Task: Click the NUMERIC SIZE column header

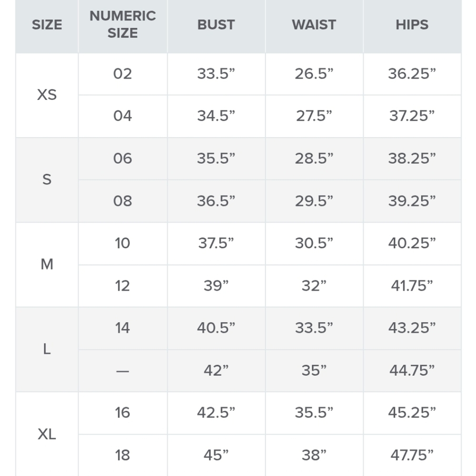Action: click(123, 24)
